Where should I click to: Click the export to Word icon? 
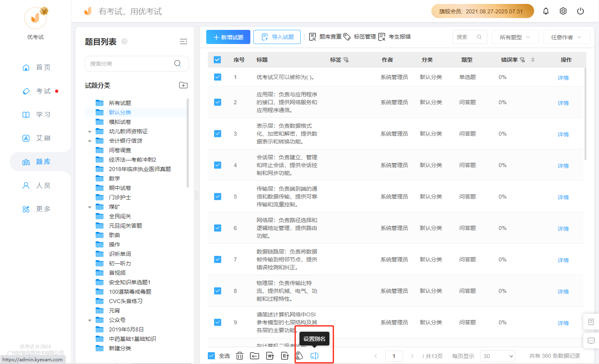coord(270,356)
